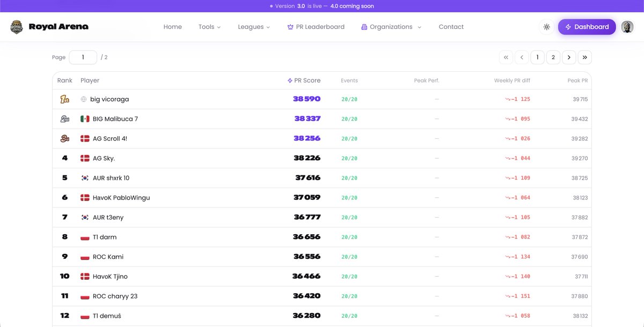
Task: Click the Weekly PR diff column header
Action: pos(512,80)
